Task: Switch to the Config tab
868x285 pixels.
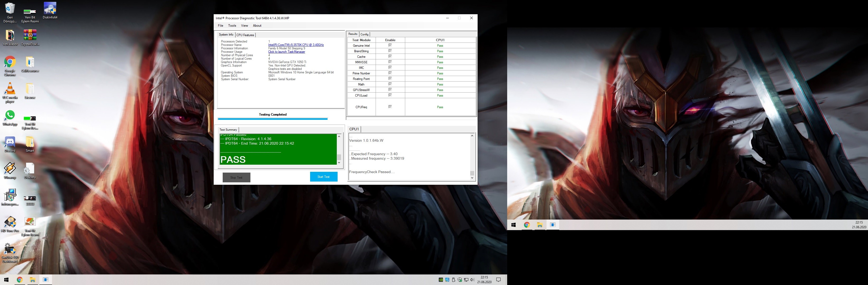Action: pyautogui.click(x=364, y=34)
